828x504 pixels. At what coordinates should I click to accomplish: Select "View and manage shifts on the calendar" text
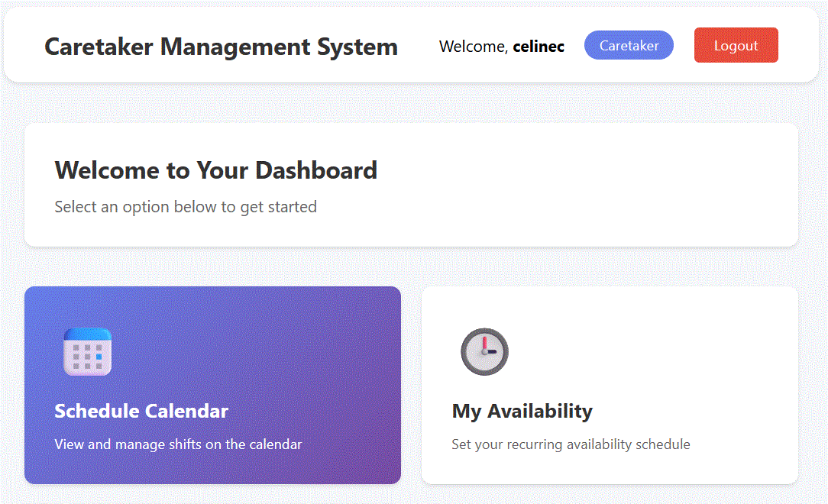(178, 444)
